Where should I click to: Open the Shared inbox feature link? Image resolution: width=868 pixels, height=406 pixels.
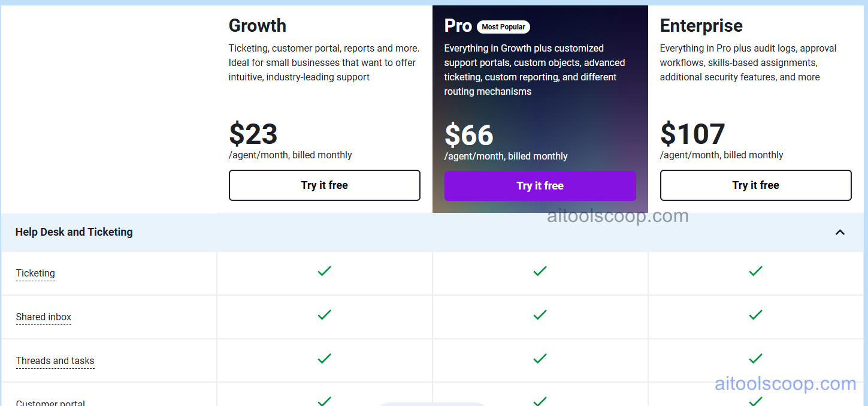(43, 317)
